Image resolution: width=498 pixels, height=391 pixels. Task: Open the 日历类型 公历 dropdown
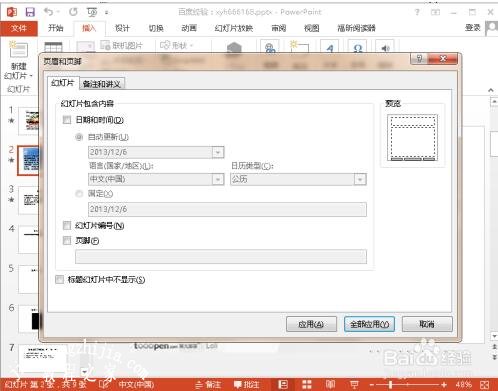[x=360, y=179]
